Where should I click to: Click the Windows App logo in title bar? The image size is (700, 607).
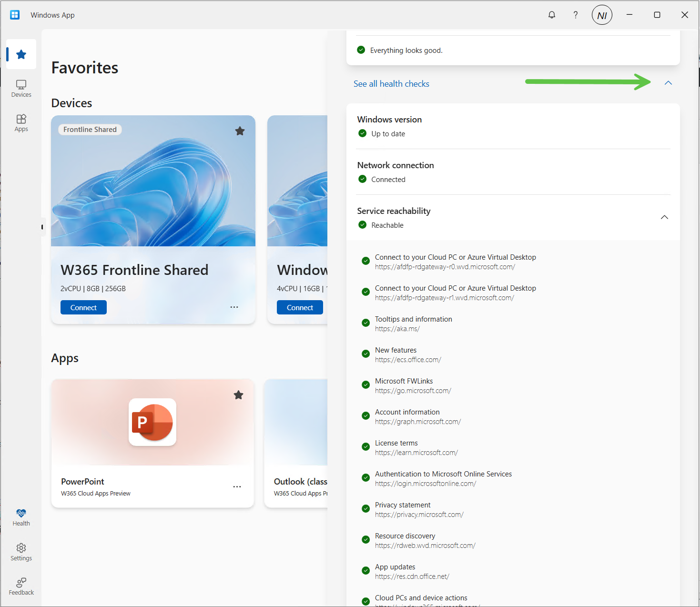pyautogui.click(x=15, y=15)
